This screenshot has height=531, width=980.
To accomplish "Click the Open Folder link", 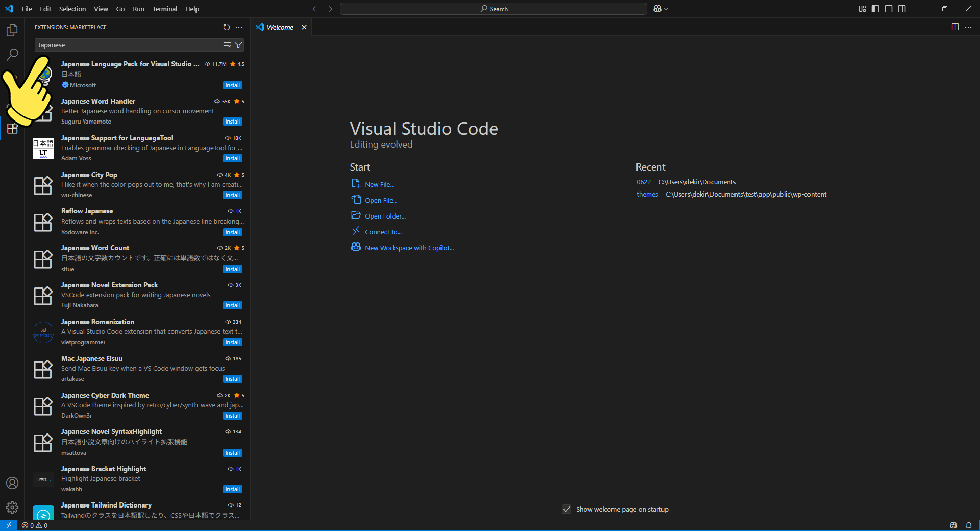I will click(x=385, y=216).
